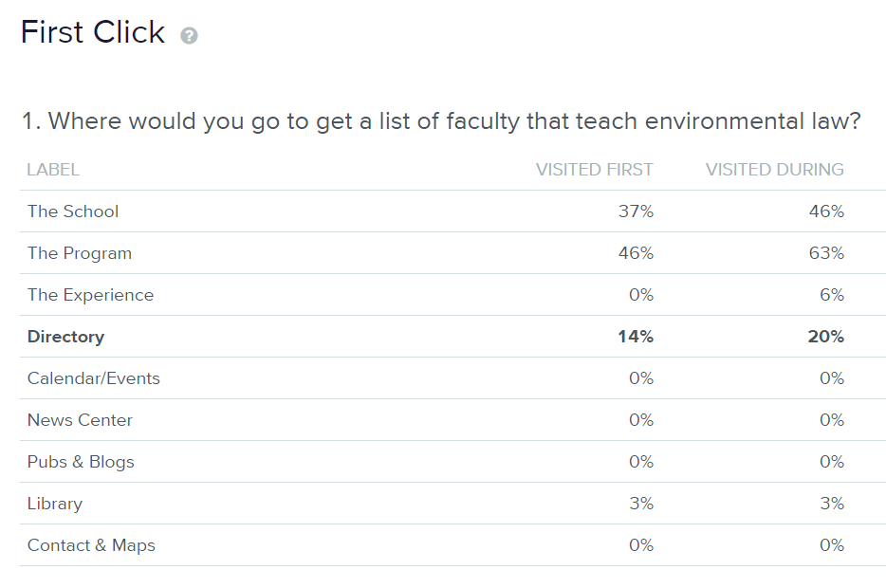This screenshot has height=588, width=886.
Task: Click the 46% Visited First value for The Program
Action: pos(636,253)
